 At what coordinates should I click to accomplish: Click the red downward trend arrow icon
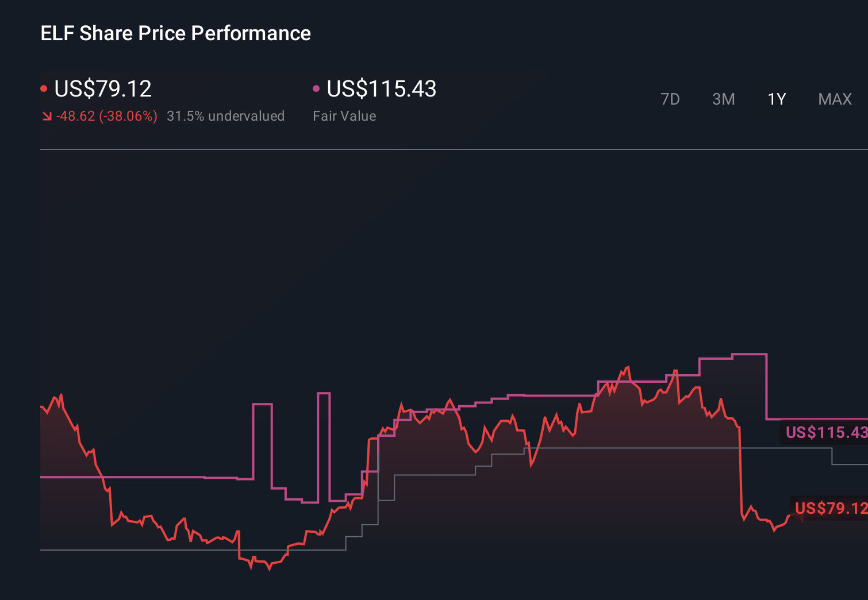tap(47, 115)
